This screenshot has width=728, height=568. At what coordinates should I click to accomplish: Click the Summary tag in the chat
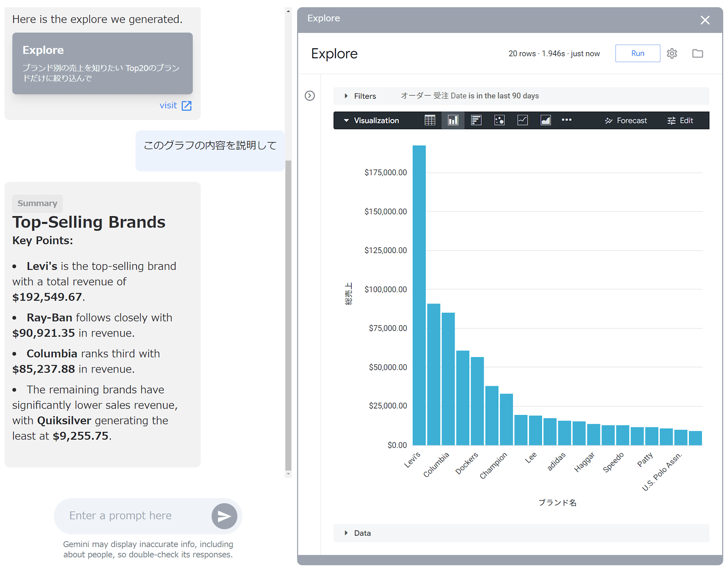tap(37, 203)
